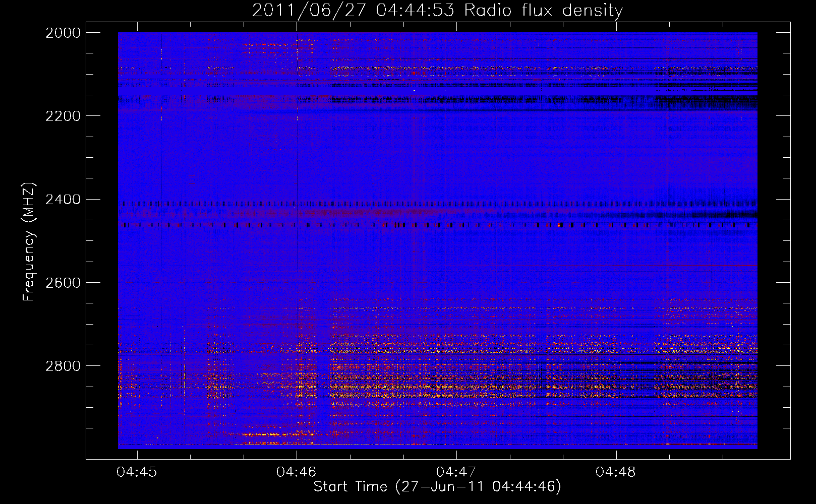This screenshot has width=816, height=504.
Task: Select the 2600 frequency tick label
Action: (x=63, y=283)
